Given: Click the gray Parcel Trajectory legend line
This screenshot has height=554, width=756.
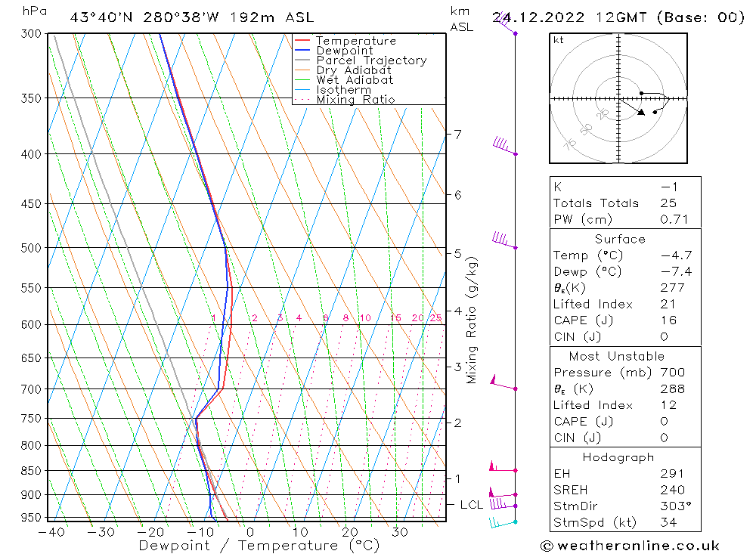Looking at the screenshot, I should (x=302, y=60).
